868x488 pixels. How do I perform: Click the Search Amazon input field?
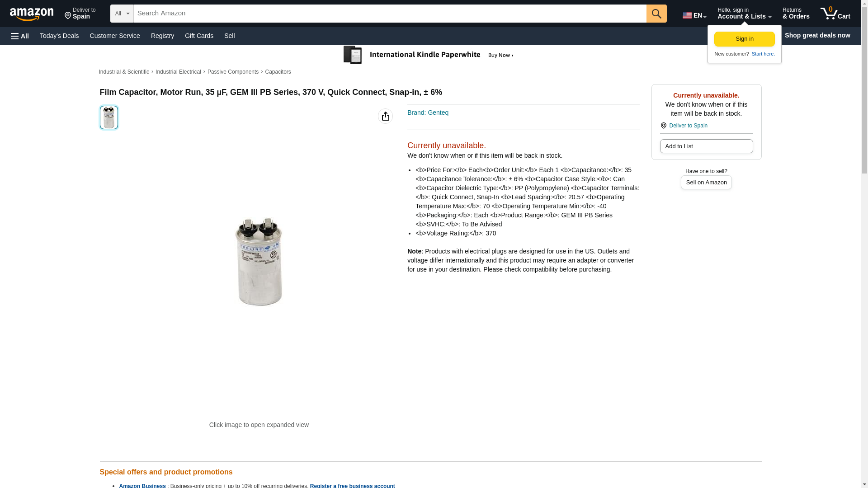pos(390,14)
